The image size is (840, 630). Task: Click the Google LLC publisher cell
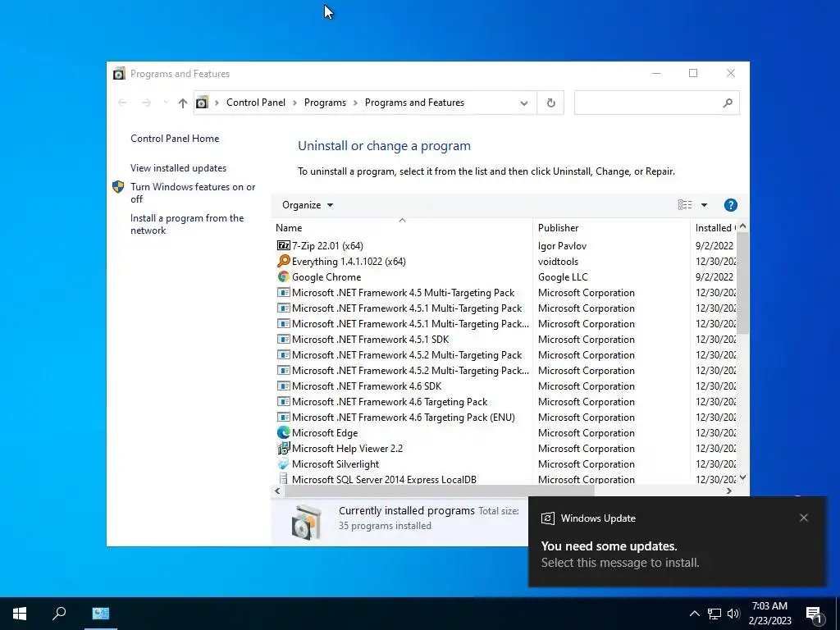[x=563, y=277]
